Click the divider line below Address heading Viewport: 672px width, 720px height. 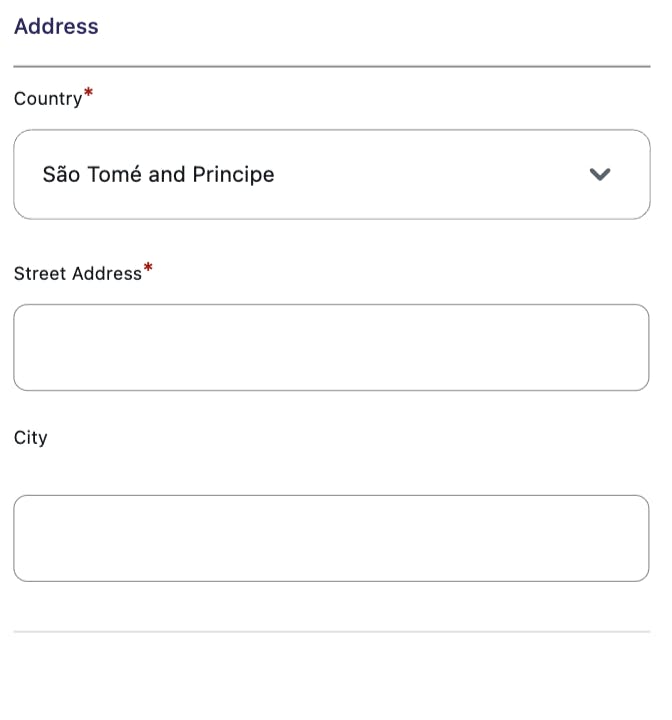pos(331,67)
